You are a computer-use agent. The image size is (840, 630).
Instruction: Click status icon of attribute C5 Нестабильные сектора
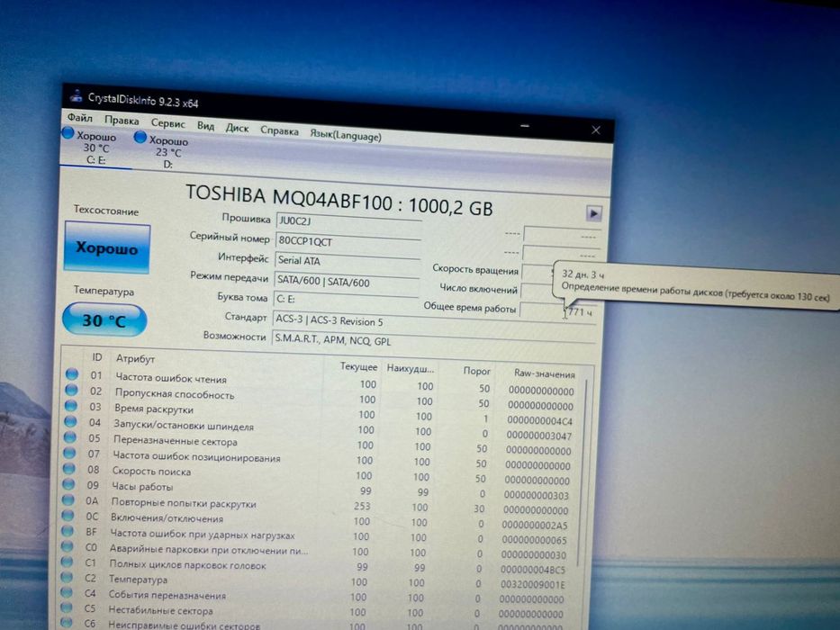click(x=66, y=607)
